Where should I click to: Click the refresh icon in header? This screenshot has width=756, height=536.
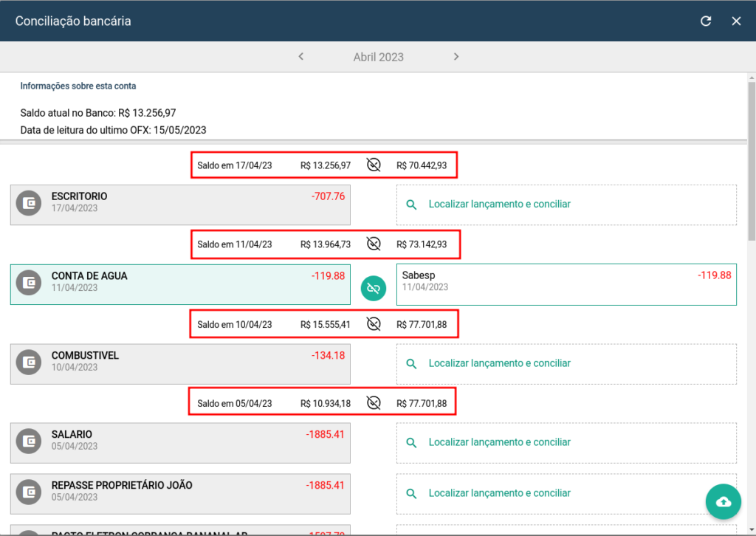(x=706, y=21)
